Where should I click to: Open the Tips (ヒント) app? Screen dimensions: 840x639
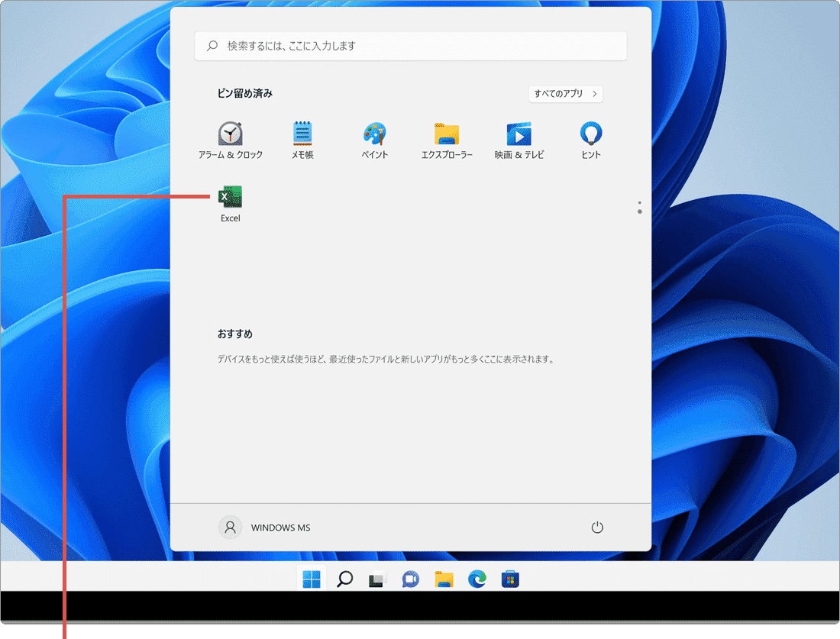point(591,140)
